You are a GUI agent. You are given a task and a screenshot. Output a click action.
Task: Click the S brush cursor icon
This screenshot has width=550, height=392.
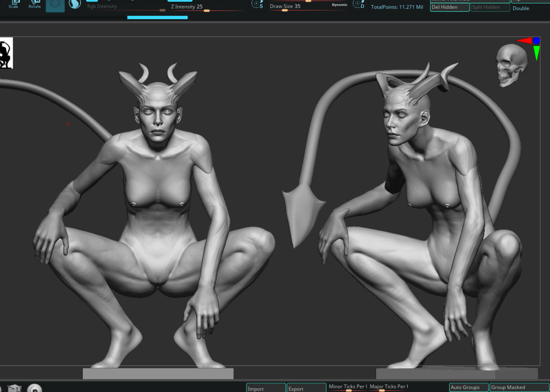tap(257, 4)
